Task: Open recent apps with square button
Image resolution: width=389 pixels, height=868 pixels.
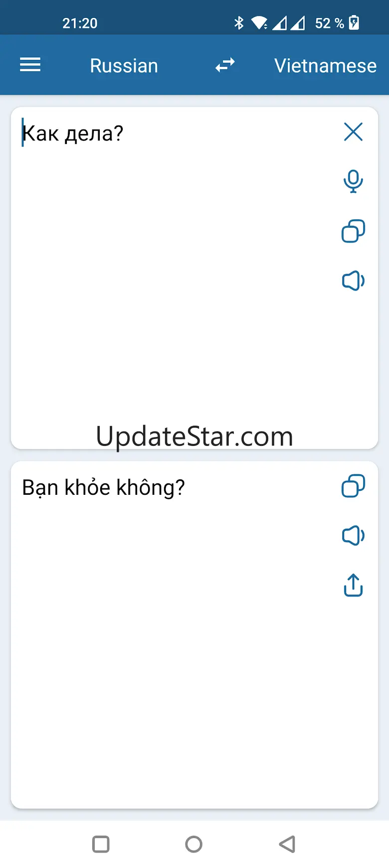Action: coord(101,844)
